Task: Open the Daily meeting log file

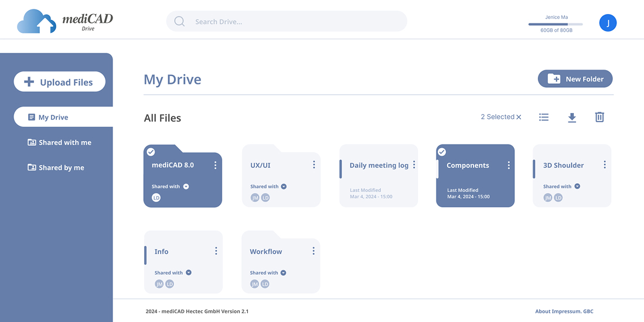Action: [379, 165]
